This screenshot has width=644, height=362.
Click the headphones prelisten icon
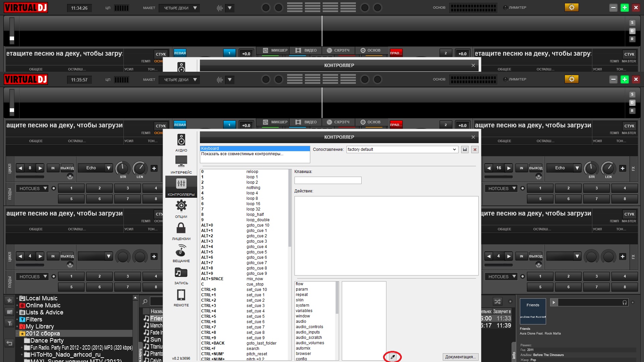tap(625, 302)
